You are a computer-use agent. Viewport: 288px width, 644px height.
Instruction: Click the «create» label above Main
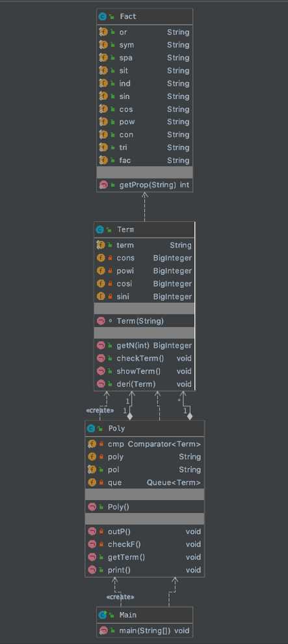(120, 596)
